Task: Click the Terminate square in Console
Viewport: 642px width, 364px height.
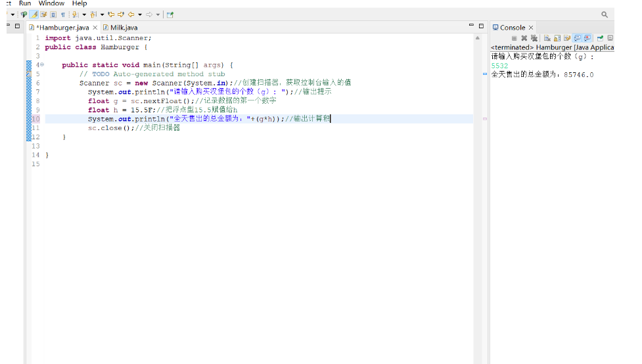Action: (515, 38)
